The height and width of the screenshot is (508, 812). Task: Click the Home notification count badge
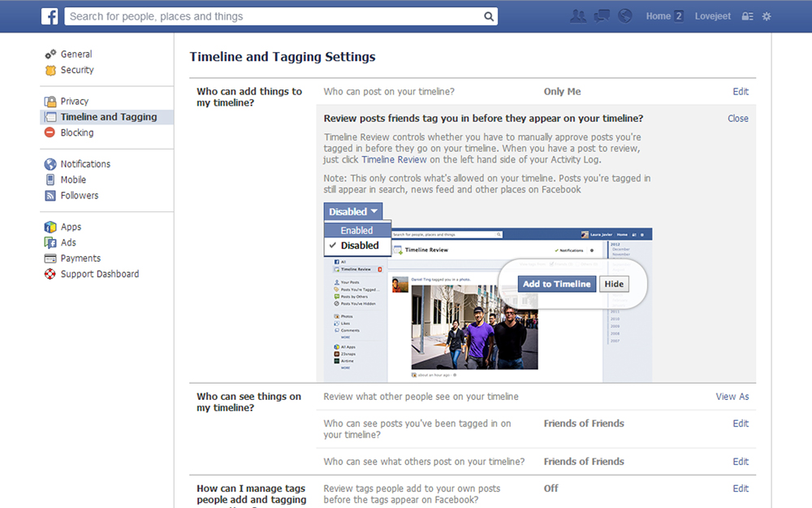click(678, 16)
